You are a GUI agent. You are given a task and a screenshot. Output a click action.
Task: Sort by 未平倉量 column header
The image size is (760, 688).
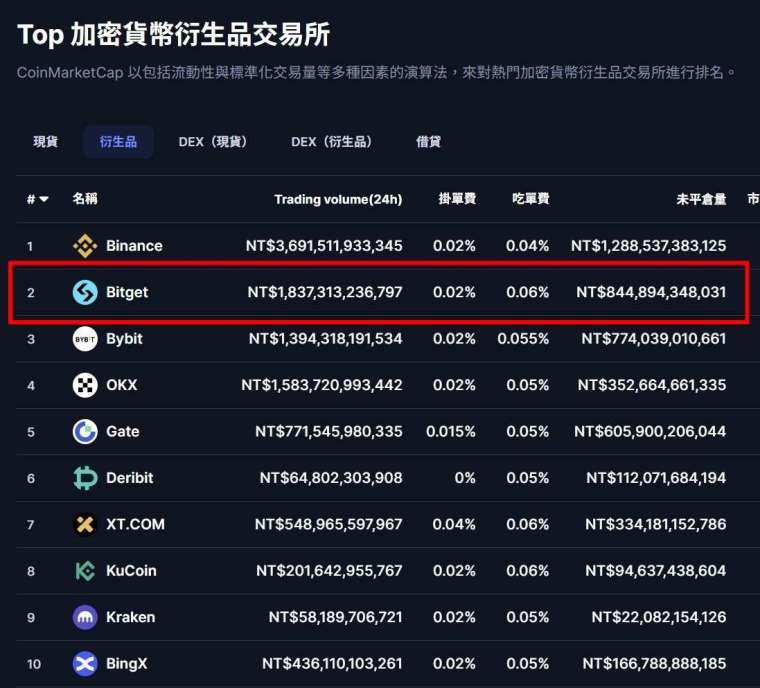pyautogui.click(x=700, y=199)
